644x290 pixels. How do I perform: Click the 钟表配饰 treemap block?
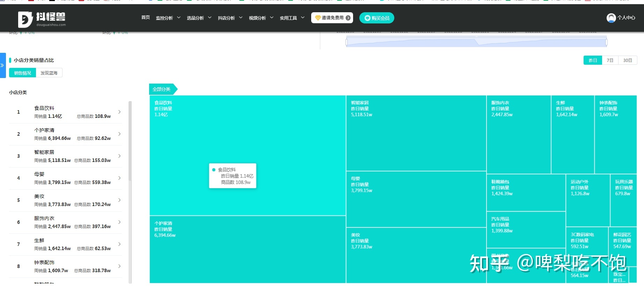tap(616, 135)
